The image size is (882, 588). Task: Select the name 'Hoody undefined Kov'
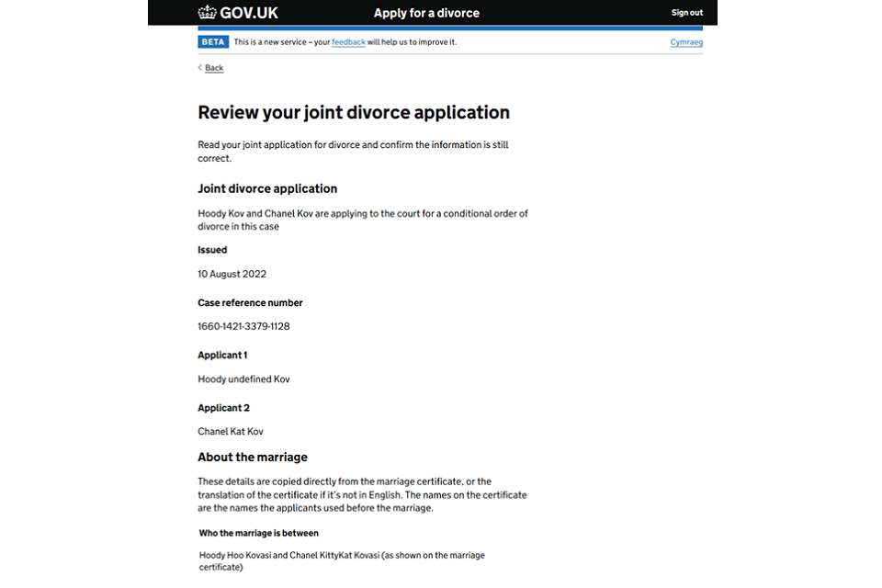click(243, 379)
